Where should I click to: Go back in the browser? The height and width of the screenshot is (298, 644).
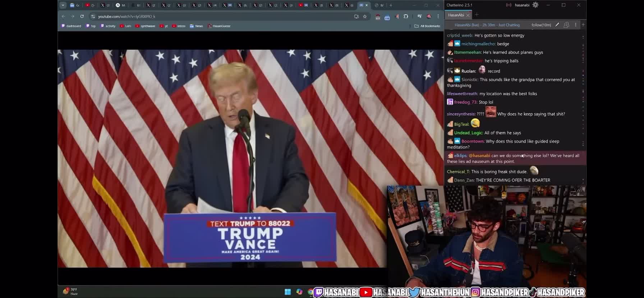click(x=63, y=16)
